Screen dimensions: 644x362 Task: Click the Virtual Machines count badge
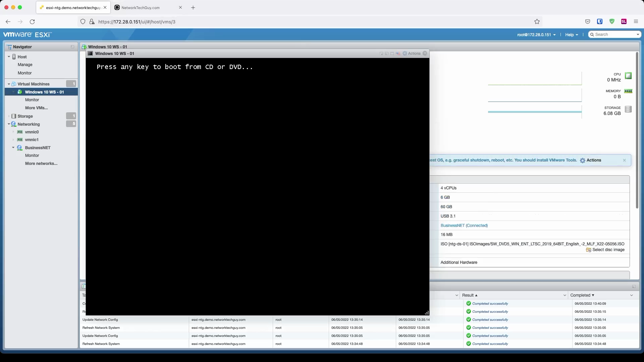71,84
